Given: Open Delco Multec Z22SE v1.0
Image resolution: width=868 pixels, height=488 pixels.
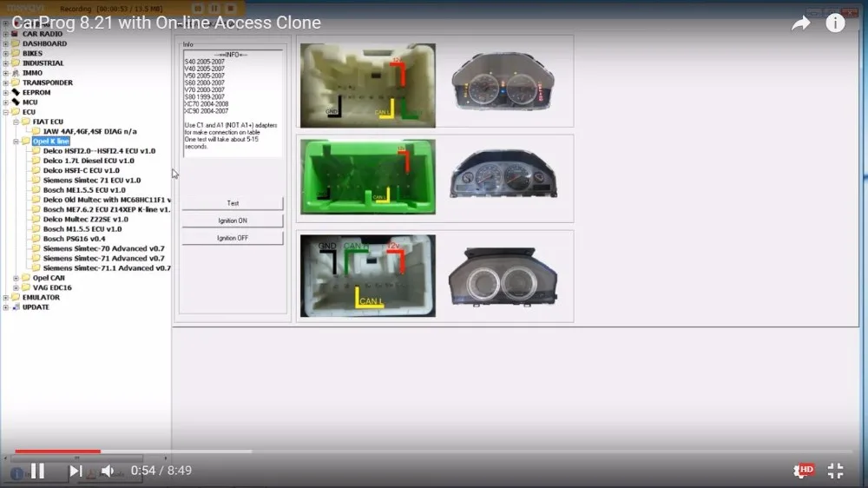Looking at the screenshot, I should point(85,220).
